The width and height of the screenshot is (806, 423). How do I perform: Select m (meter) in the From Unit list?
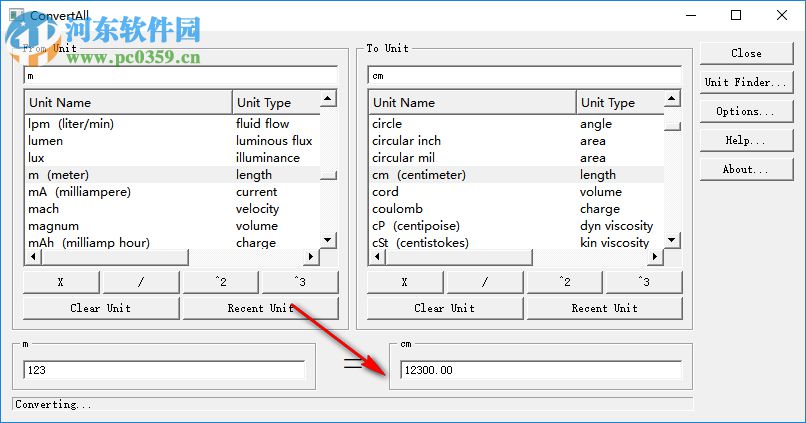tap(172, 175)
